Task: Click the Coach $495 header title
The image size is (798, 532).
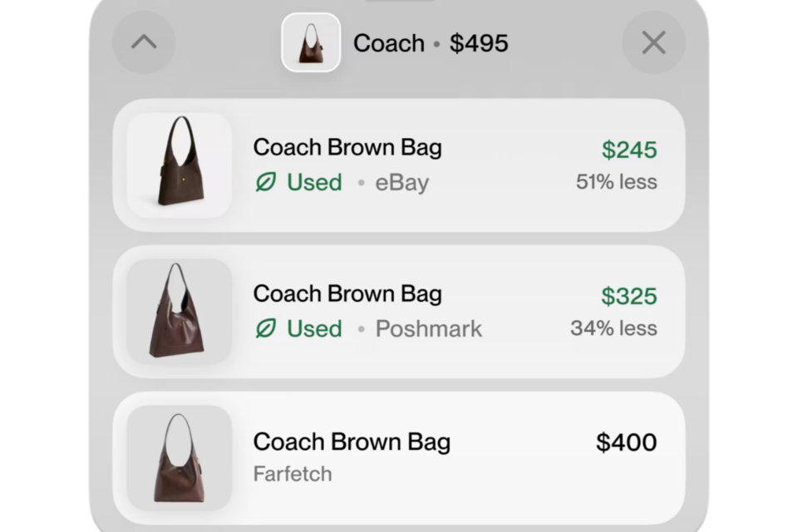Action: click(x=431, y=43)
